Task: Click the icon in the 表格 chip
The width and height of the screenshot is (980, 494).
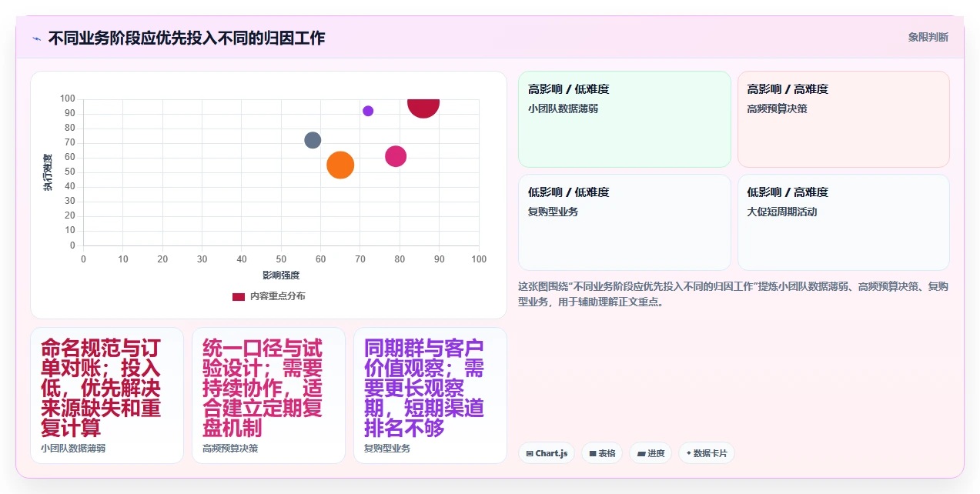Action: click(593, 454)
